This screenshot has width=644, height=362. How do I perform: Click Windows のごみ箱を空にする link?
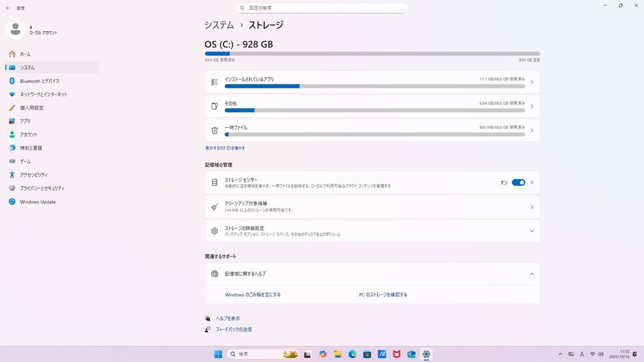[252, 294]
